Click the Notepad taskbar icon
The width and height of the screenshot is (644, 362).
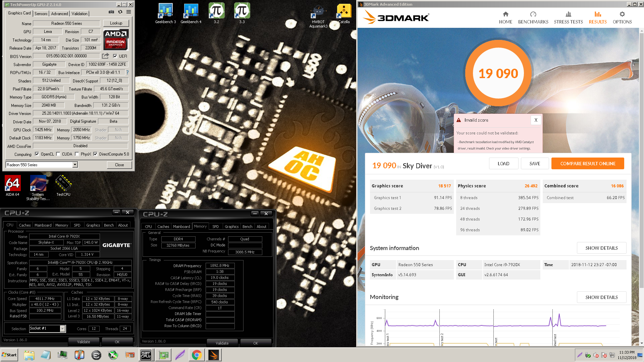pos(46,355)
